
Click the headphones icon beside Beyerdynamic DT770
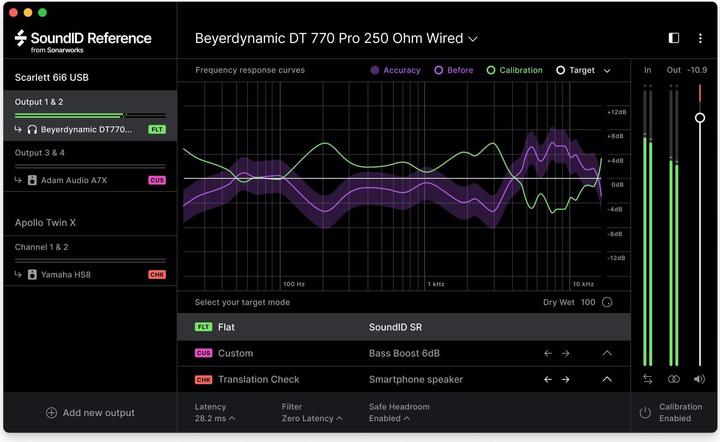coord(32,130)
